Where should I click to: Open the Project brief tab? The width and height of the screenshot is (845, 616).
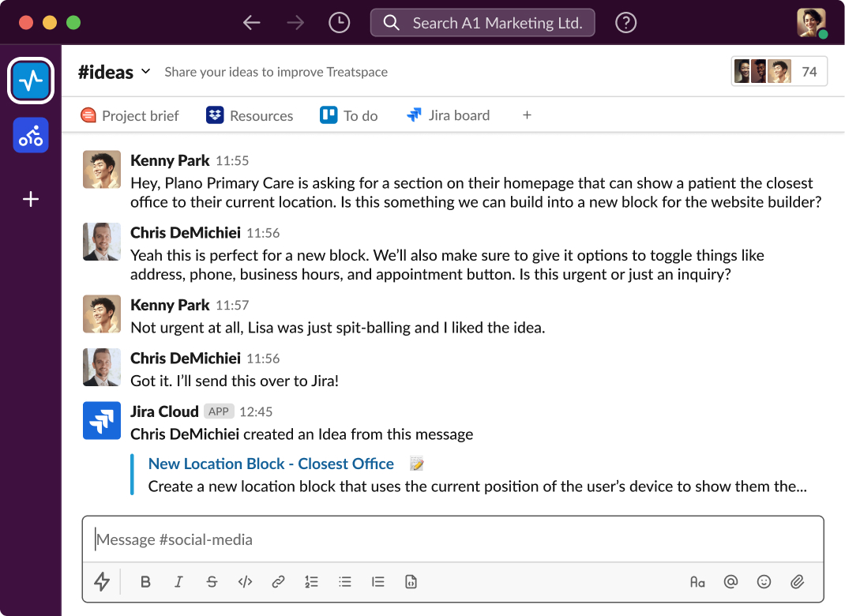130,115
